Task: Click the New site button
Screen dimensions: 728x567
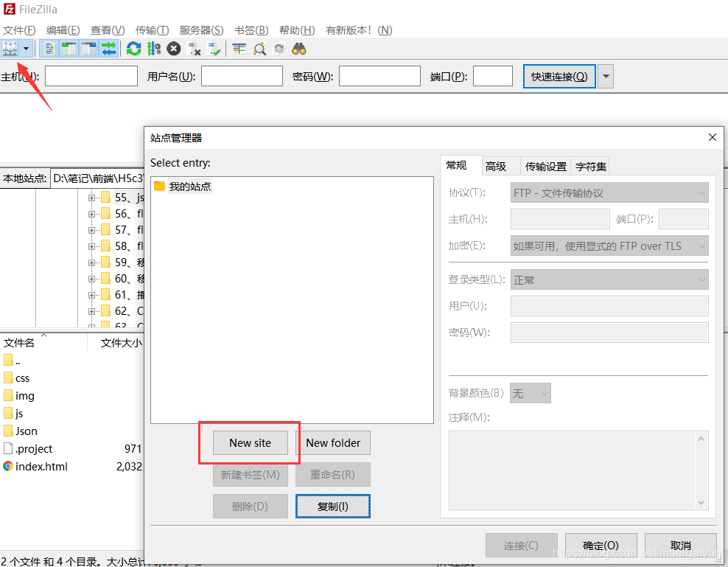Action: [251, 443]
